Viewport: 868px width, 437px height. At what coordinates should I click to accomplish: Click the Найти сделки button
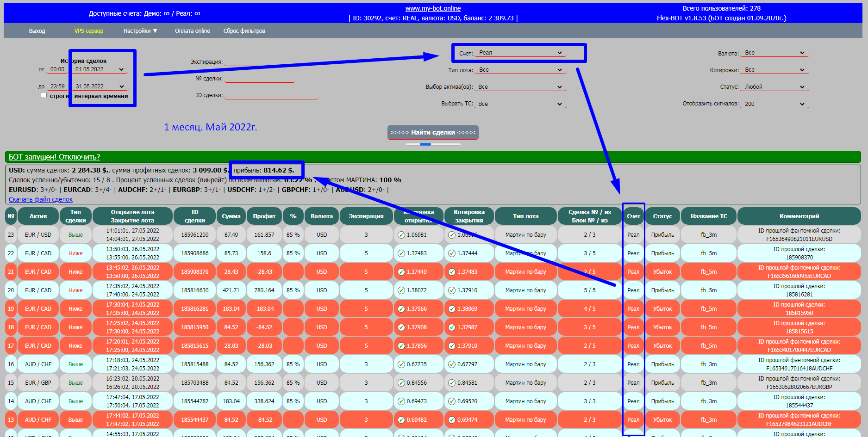coord(433,132)
